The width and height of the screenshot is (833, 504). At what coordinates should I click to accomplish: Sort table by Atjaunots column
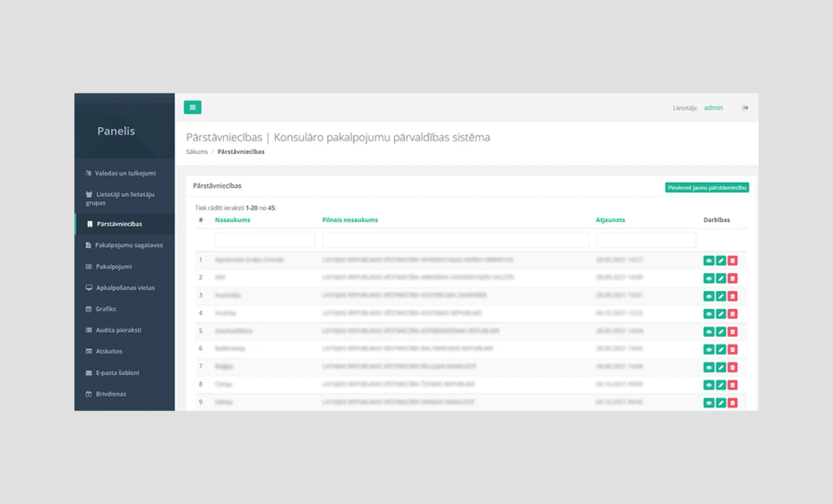point(610,220)
